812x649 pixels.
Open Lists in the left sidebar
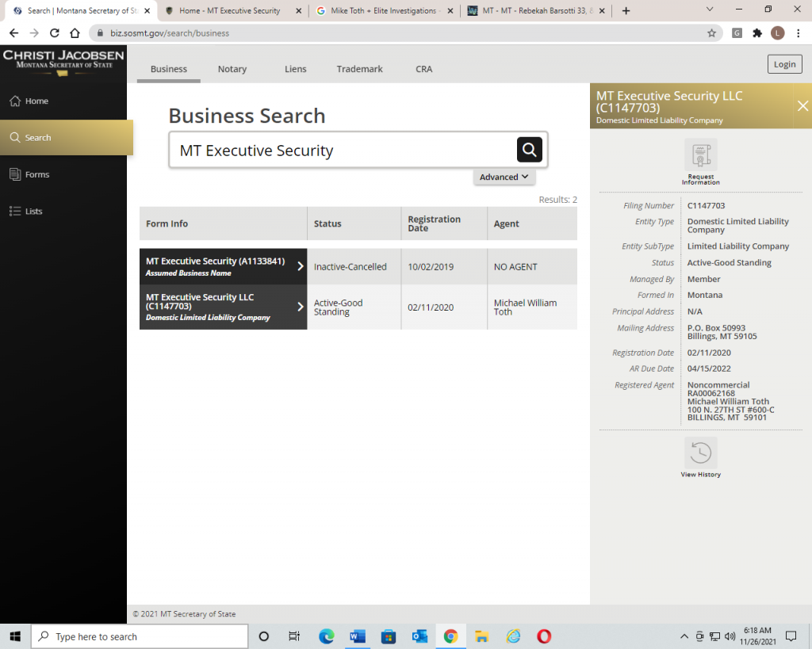33,212
